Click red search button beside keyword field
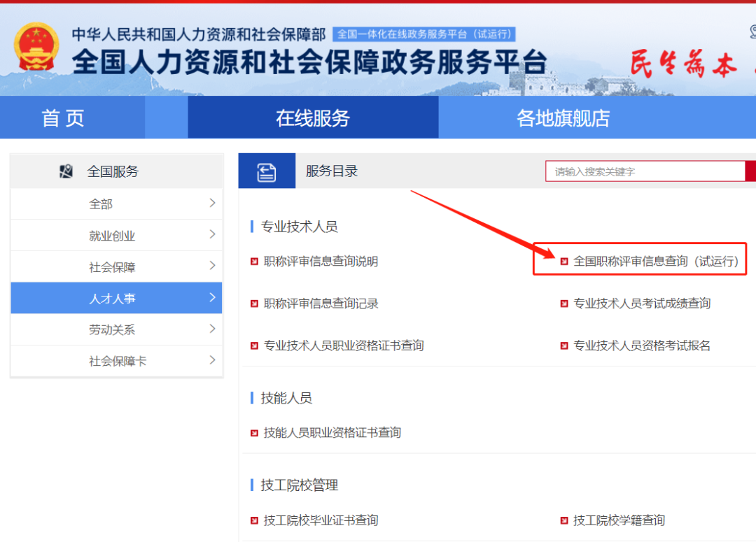The image size is (756, 542). [750, 171]
